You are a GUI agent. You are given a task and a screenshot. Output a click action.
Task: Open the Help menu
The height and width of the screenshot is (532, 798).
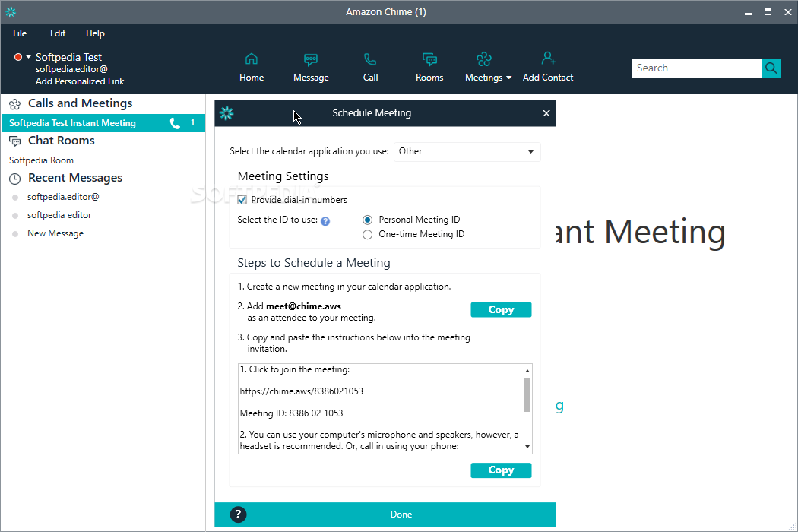(x=95, y=33)
